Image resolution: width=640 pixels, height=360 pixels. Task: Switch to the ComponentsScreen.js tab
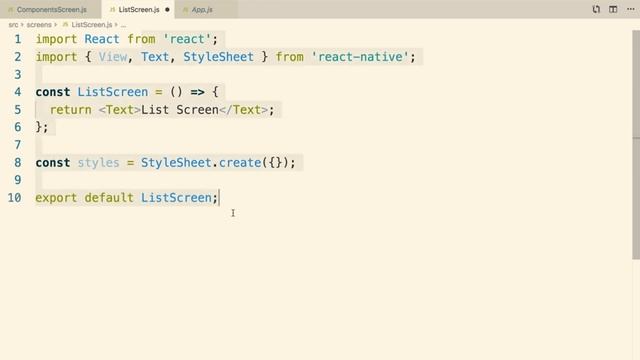[x=51, y=9]
